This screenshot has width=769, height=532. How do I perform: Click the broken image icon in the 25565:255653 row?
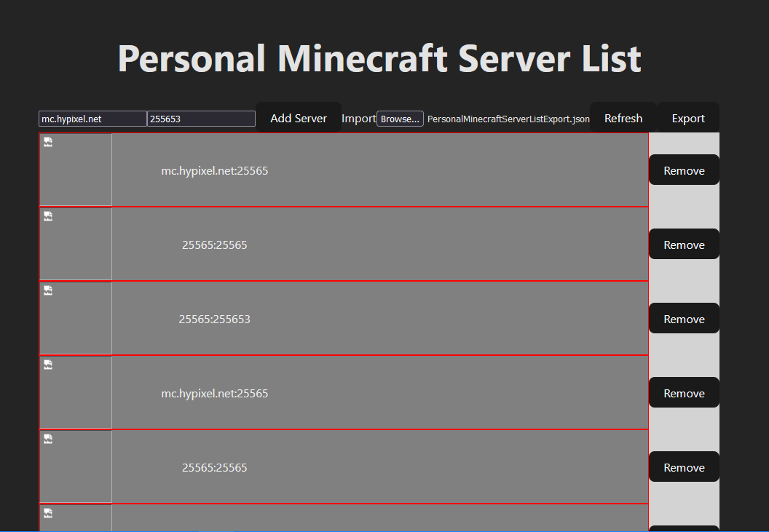[48, 291]
